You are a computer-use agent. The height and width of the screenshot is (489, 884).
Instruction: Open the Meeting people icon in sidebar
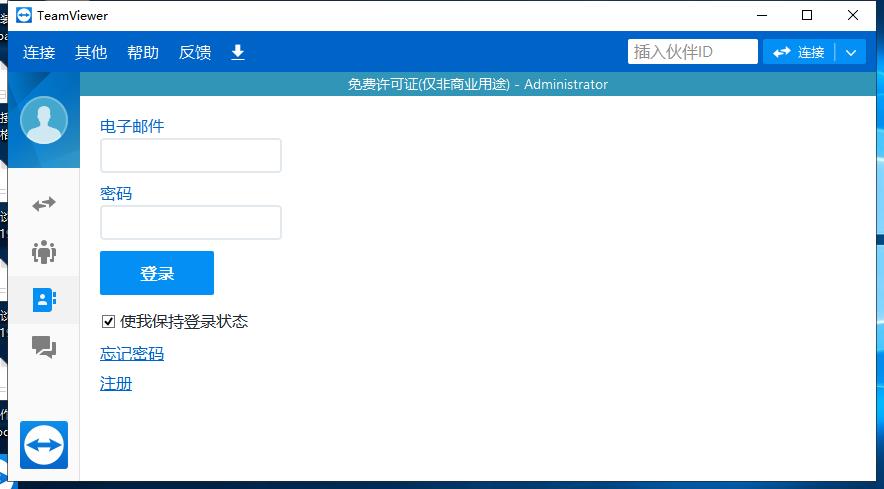point(44,252)
